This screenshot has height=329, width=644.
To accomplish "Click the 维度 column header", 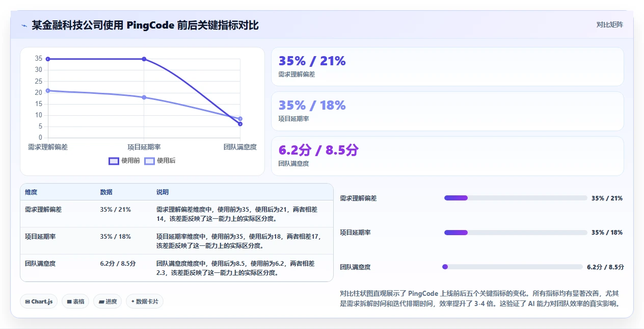I will 31,192.
